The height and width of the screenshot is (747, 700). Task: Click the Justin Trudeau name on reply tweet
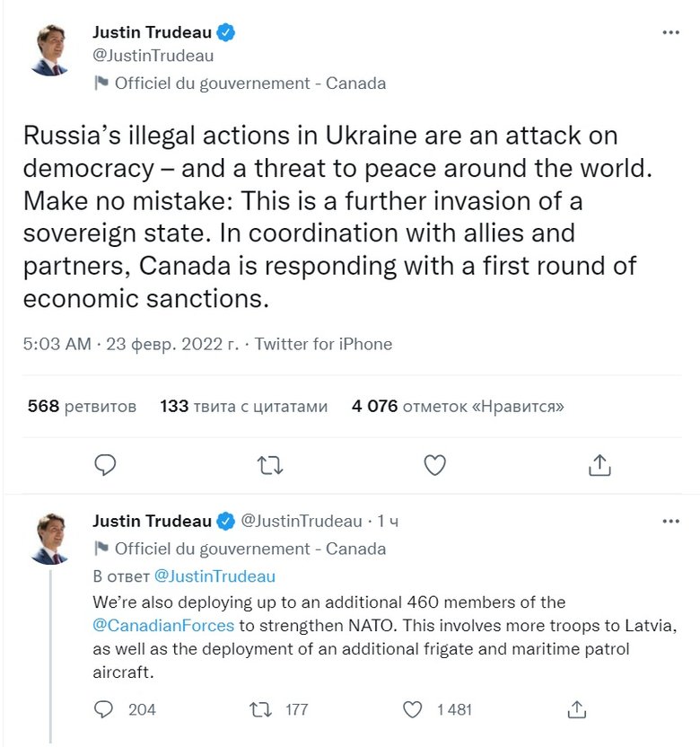pos(153,521)
